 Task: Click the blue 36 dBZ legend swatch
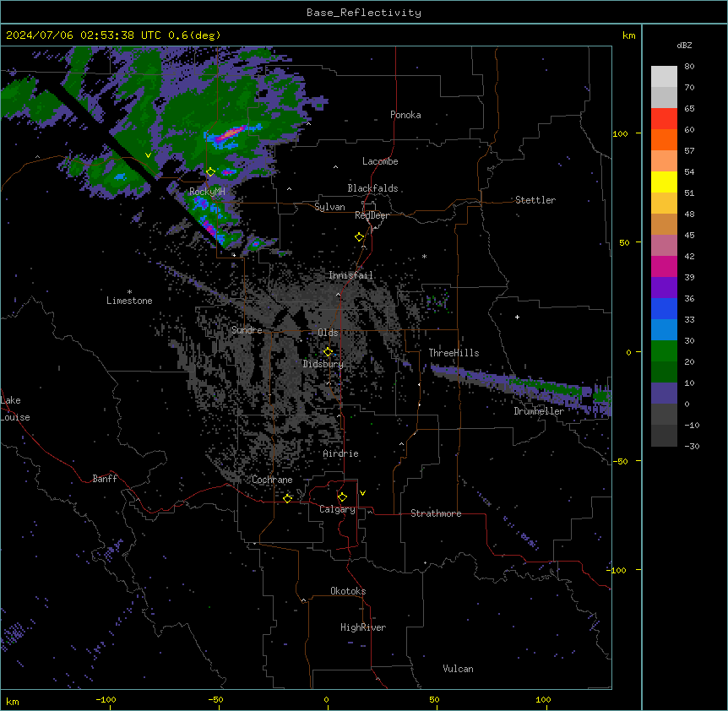pos(664,308)
